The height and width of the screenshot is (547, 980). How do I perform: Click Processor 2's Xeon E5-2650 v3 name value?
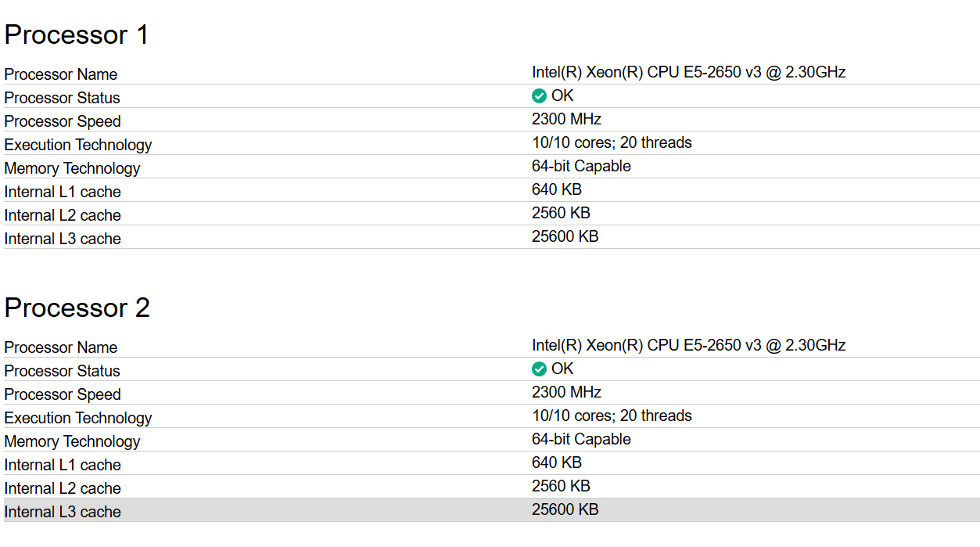(x=689, y=345)
